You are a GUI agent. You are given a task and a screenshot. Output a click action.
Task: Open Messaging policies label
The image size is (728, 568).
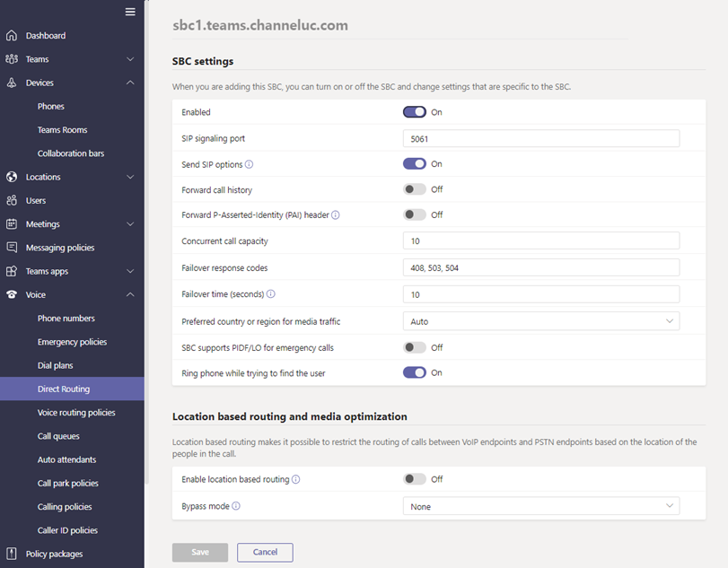click(60, 248)
